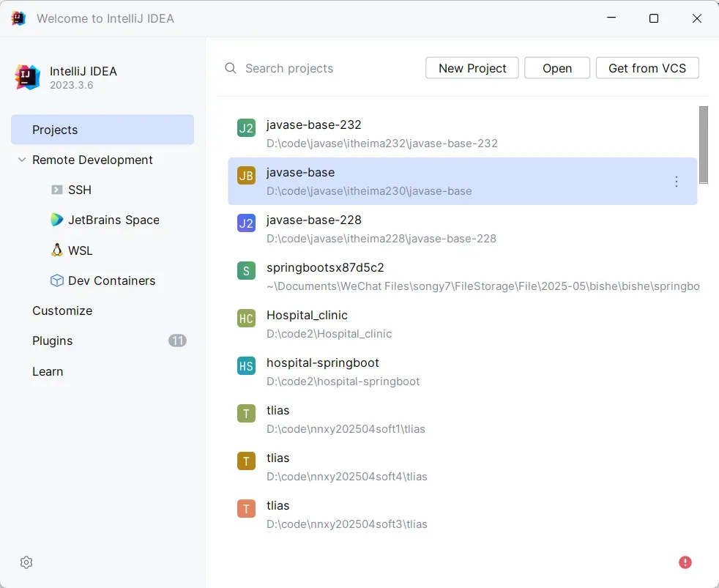Open the settings gear icon

(26, 562)
